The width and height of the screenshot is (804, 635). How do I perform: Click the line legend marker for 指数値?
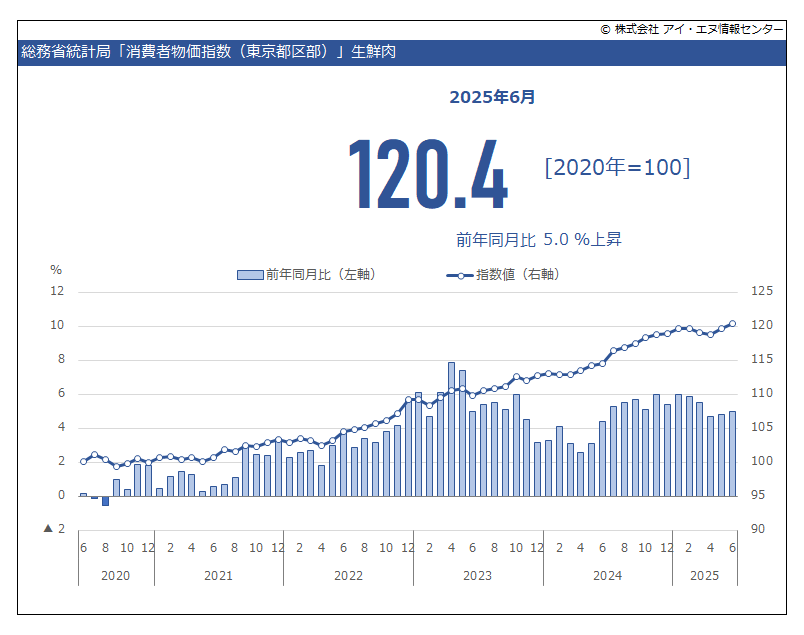click(460, 276)
